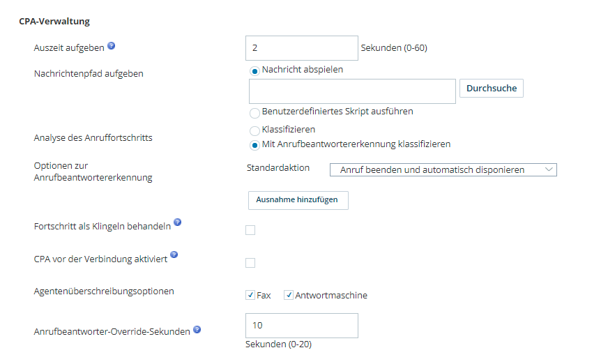Click the Analyse des Anruffortschritts label
Screen dimensions: 608x364
[93, 137]
